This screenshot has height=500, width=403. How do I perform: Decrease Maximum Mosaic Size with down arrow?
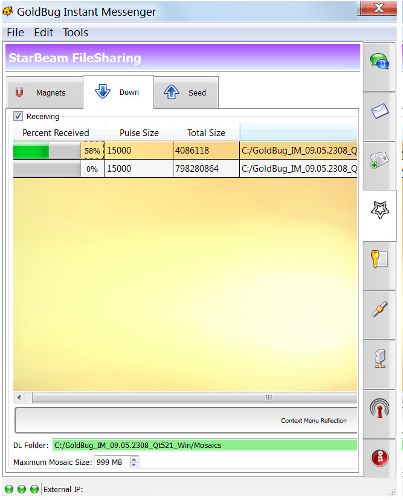pyautogui.click(x=134, y=465)
